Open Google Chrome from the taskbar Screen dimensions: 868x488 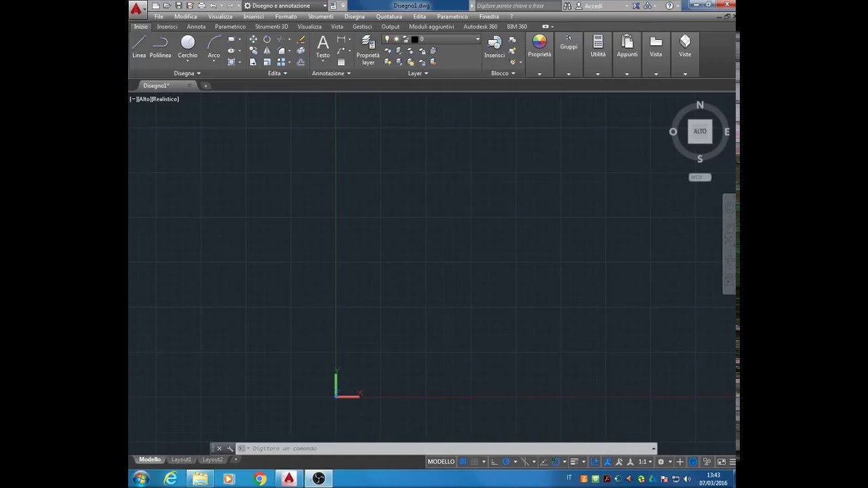click(x=260, y=479)
